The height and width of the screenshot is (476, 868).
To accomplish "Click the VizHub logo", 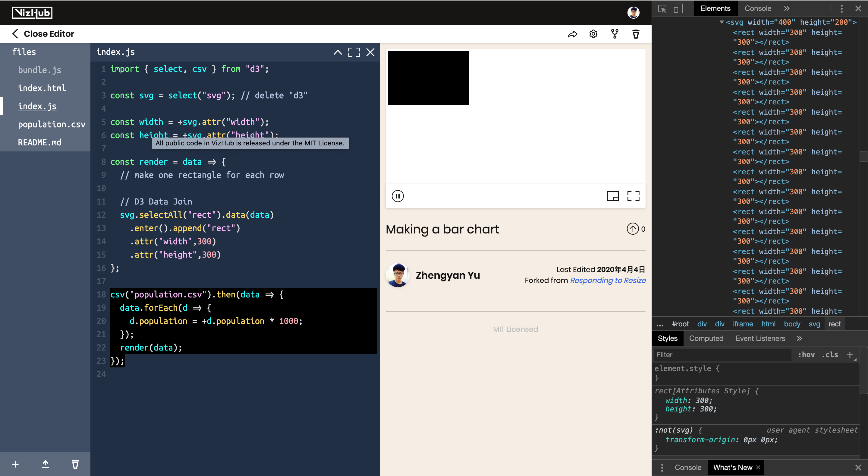I will tap(32, 13).
